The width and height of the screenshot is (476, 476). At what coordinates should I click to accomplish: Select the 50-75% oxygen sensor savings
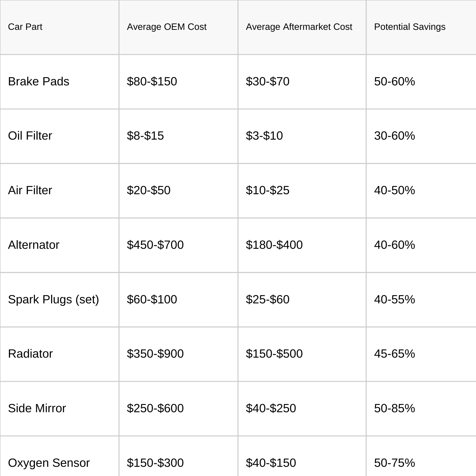pyautogui.click(x=394, y=463)
